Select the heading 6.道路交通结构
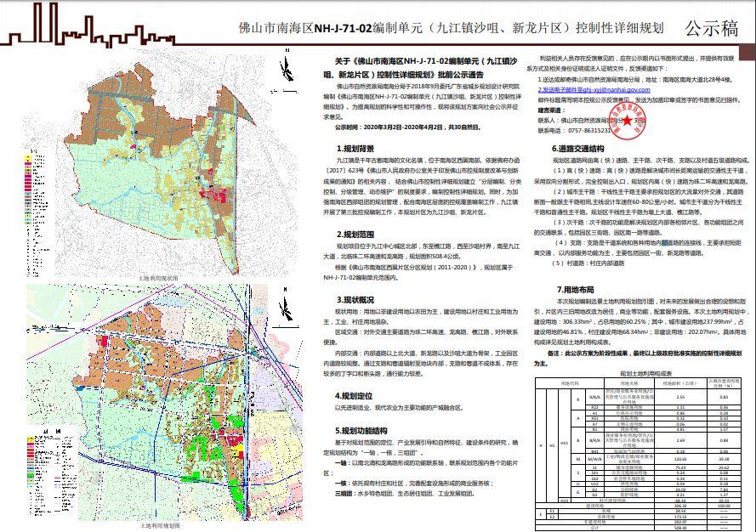756x532 pixels. pos(577,149)
